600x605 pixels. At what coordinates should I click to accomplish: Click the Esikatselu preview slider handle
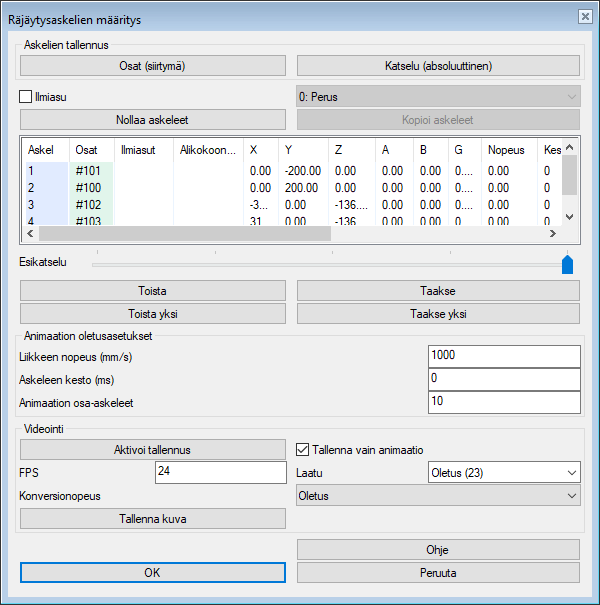coord(567,264)
